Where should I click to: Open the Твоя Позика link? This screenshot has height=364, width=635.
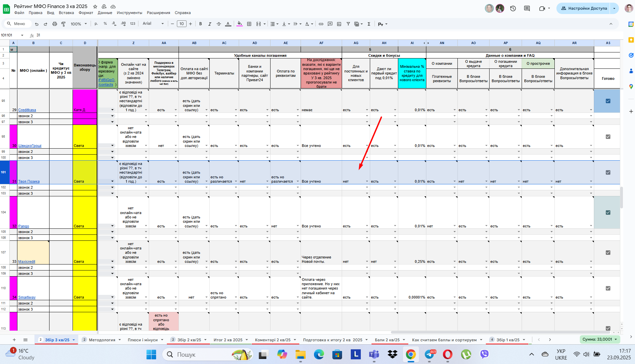[29, 181]
